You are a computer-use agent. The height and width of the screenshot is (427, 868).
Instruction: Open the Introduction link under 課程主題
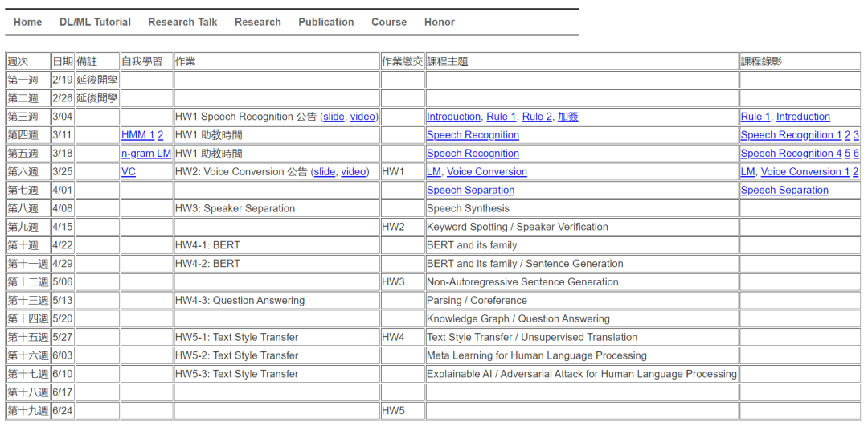[x=453, y=117]
